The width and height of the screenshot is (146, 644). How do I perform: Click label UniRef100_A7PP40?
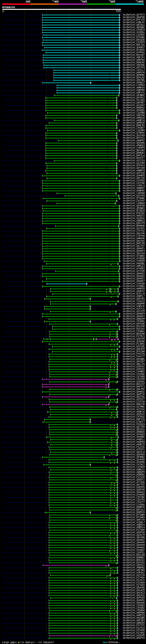tap(134, 53)
